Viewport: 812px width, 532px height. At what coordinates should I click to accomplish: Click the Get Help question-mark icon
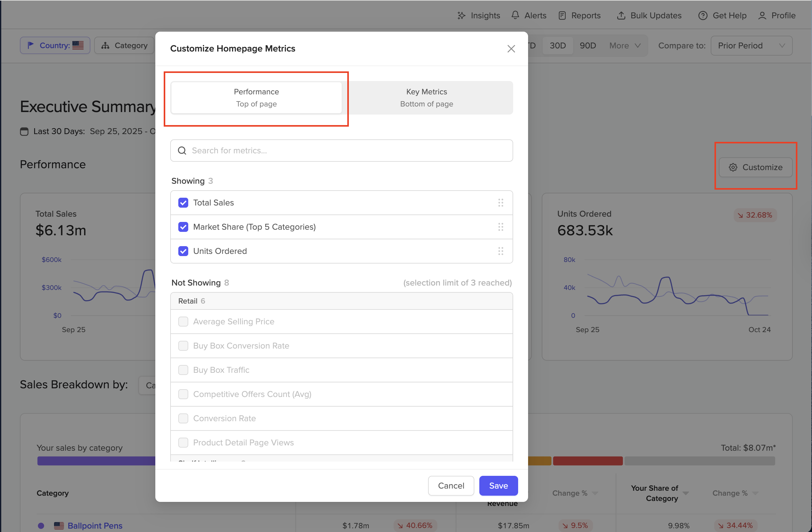702,15
